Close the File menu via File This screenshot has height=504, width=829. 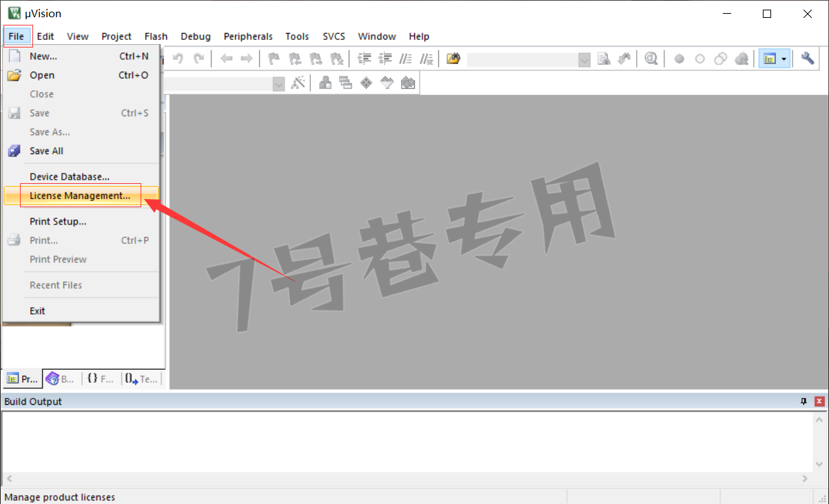[x=17, y=36]
